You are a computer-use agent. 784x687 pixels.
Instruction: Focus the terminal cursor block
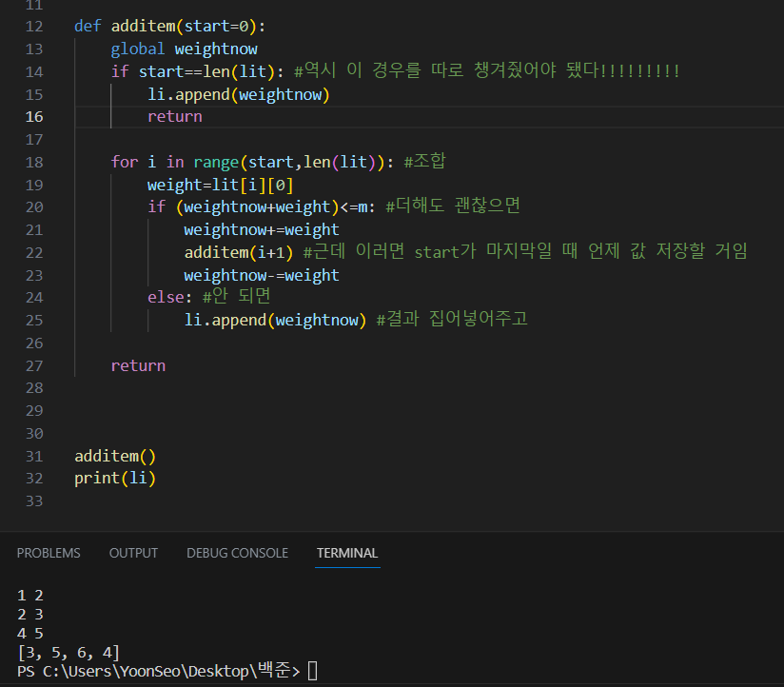tap(312, 671)
